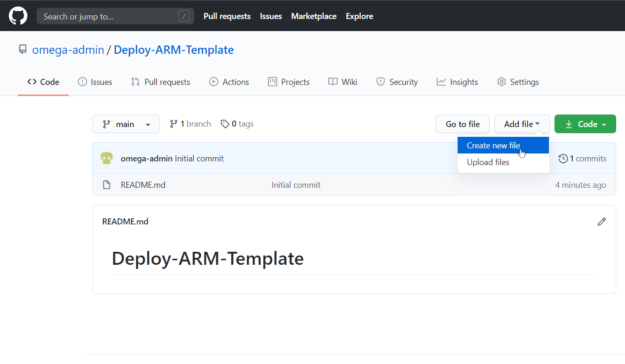Open the green Code dropdown

click(x=585, y=124)
